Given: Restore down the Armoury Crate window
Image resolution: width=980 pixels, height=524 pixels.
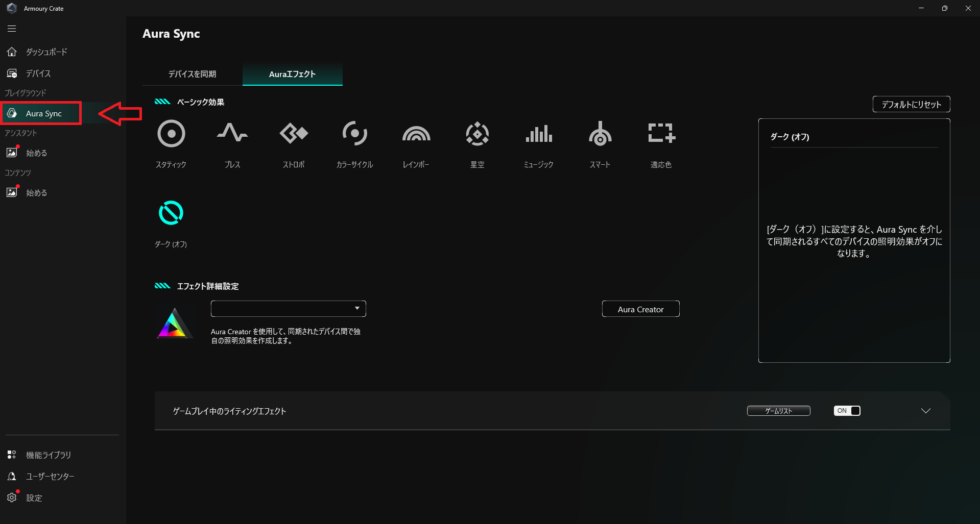Looking at the screenshot, I should coord(945,8).
